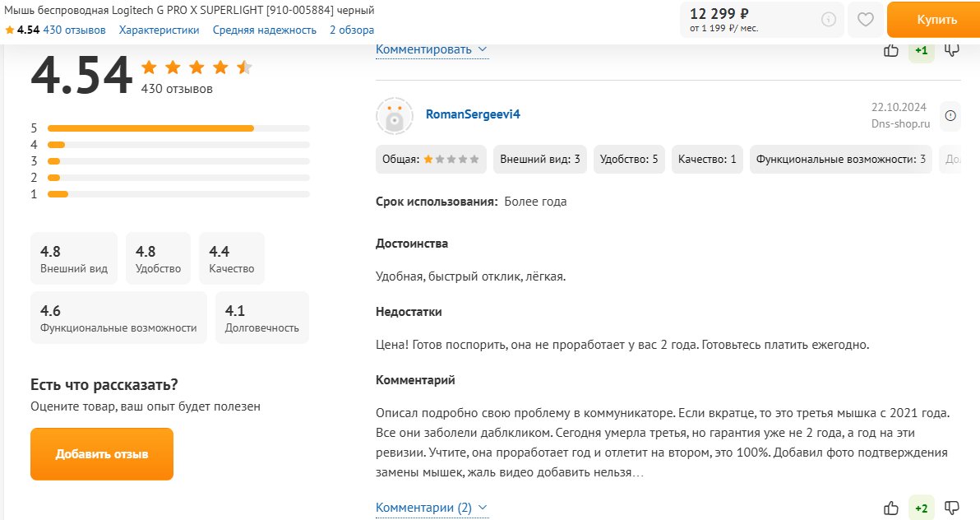Image resolution: width=980 pixels, height=520 pixels.
Task: Click the drawbacks text starting with Цена!
Action: 622,345
